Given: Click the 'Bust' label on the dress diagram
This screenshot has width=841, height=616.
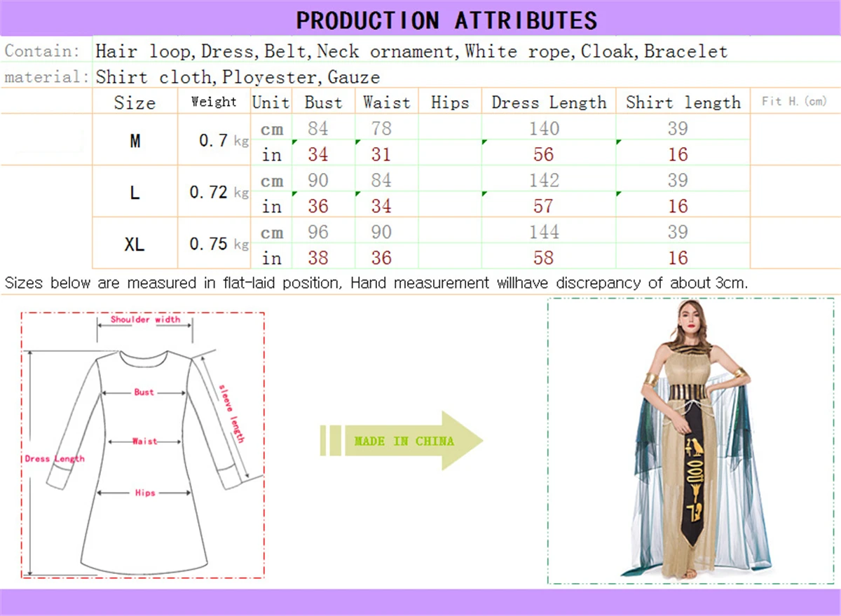Looking at the screenshot, I should click(x=144, y=392).
